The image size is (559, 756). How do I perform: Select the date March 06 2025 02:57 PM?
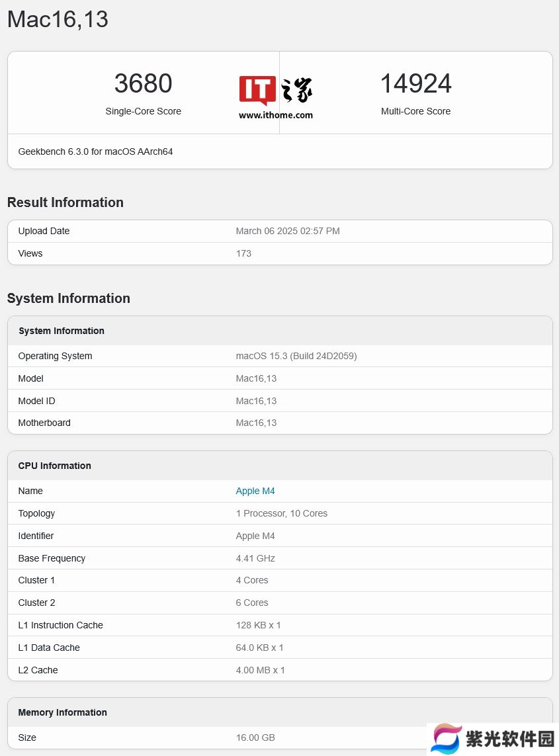pyautogui.click(x=288, y=231)
